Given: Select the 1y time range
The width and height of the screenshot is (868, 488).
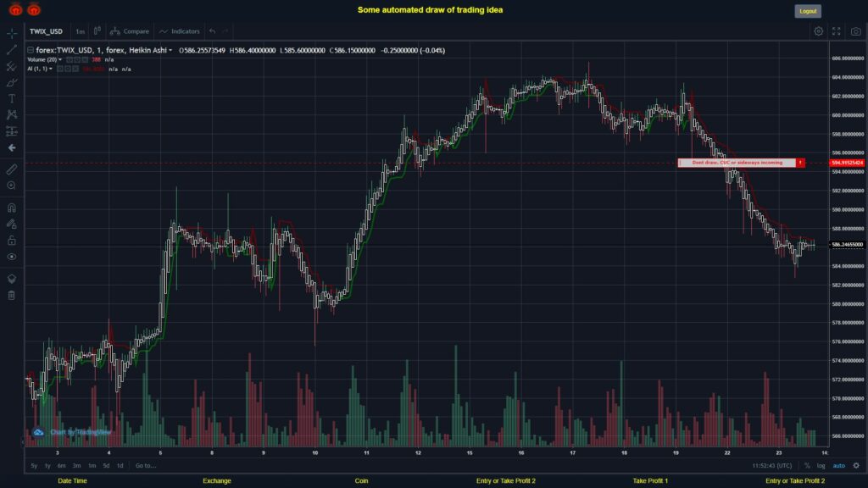Looking at the screenshot, I should coord(47,466).
